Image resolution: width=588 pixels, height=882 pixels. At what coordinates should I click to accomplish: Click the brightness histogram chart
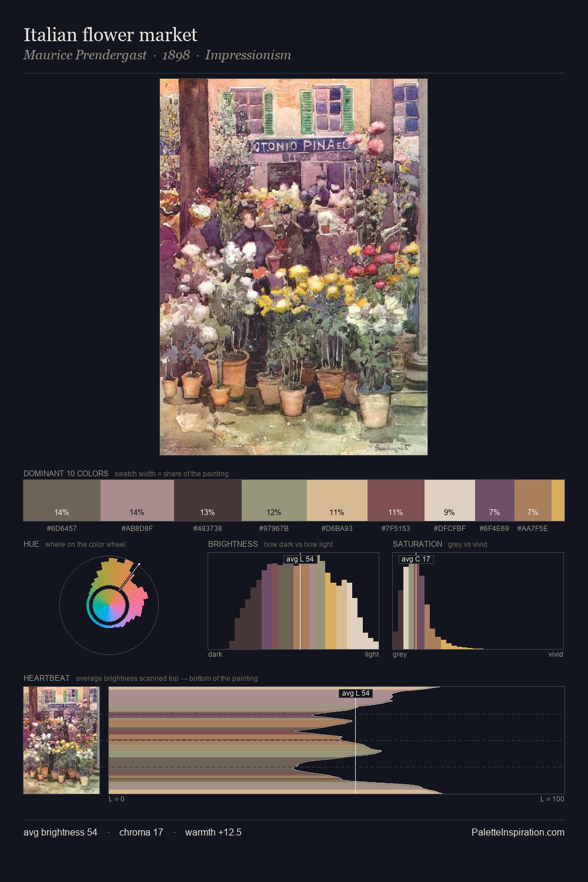point(293,601)
